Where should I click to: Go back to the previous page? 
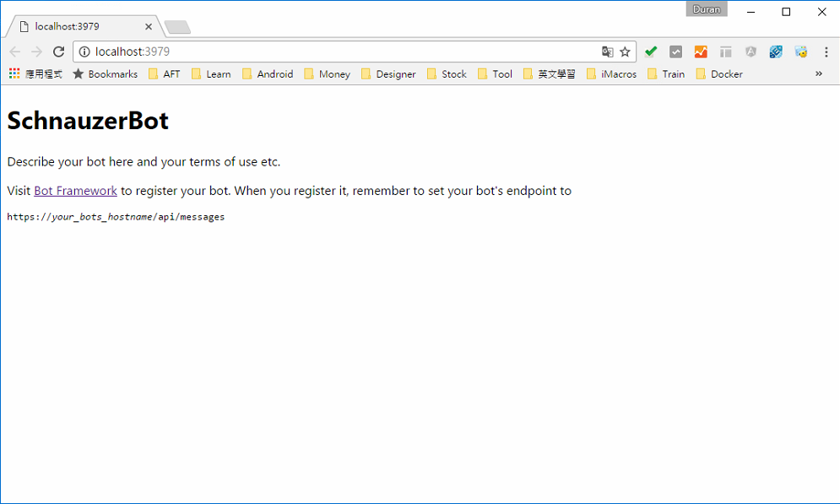(15, 51)
